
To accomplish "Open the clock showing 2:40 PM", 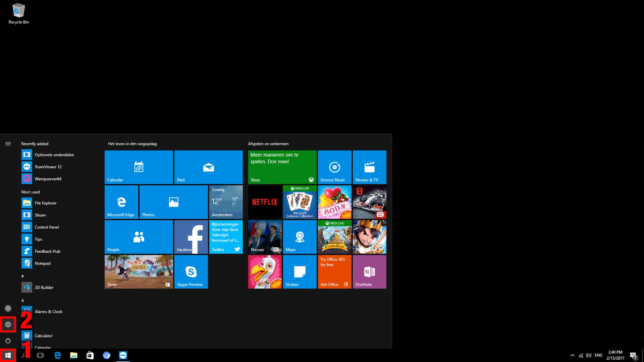I will click(615, 355).
